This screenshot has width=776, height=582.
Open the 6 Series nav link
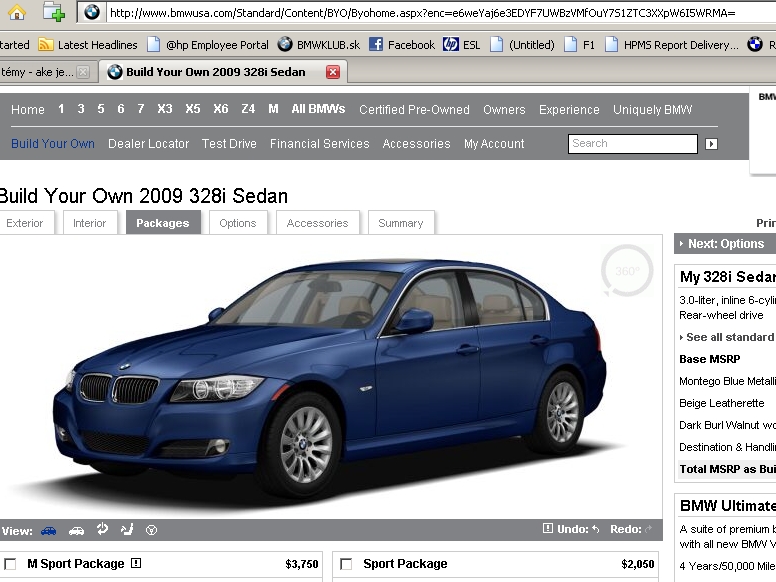click(121, 108)
